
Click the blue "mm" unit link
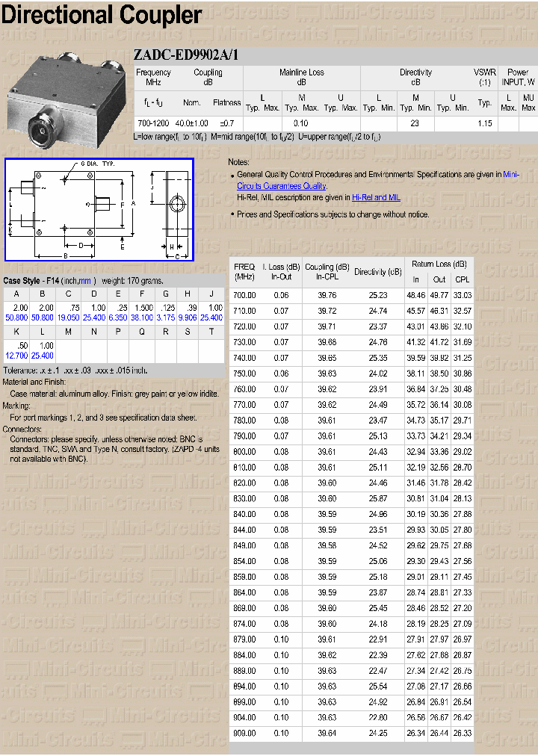tap(85, 281)
